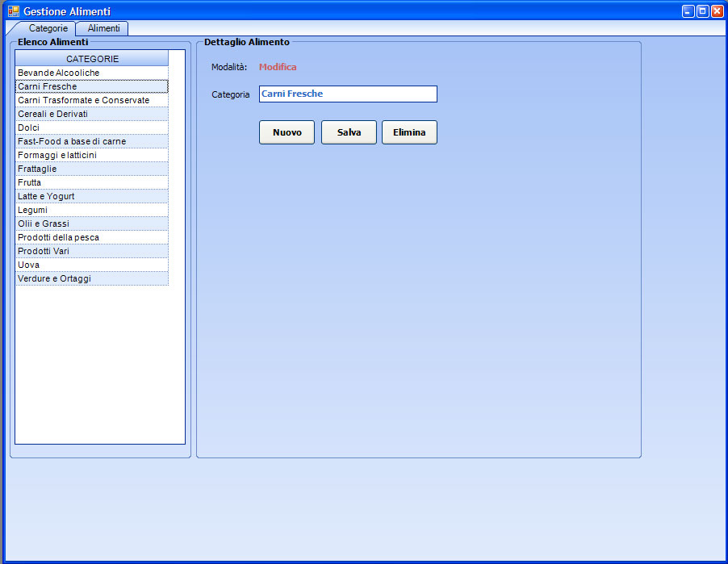Viewport: 728px width, 564px height.
Task: Select Bevande Alcooliche in the list
Action: click(91, 73)
